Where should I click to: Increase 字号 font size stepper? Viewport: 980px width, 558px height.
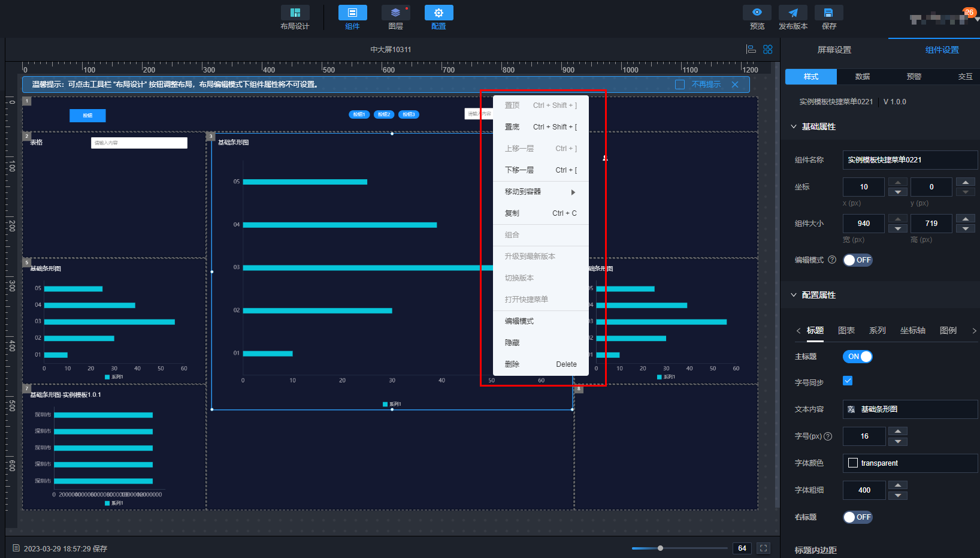(x=897, y=432)
